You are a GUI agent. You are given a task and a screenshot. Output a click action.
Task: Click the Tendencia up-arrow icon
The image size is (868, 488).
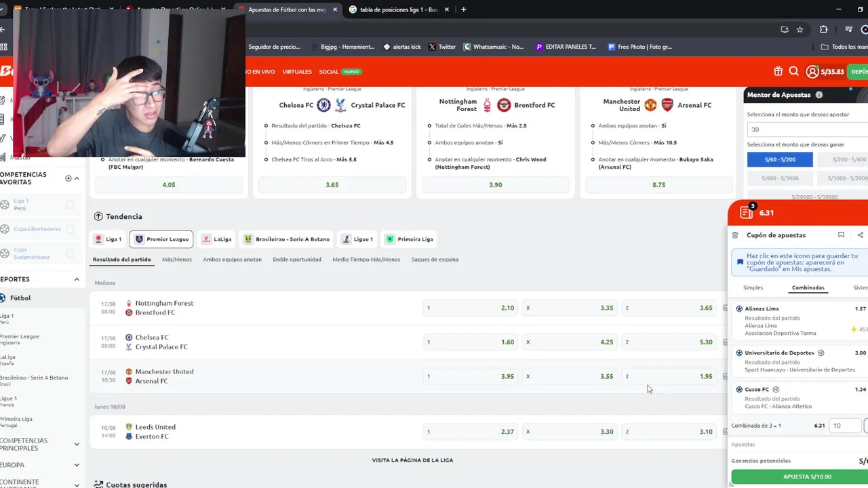[x=98, y=216]
